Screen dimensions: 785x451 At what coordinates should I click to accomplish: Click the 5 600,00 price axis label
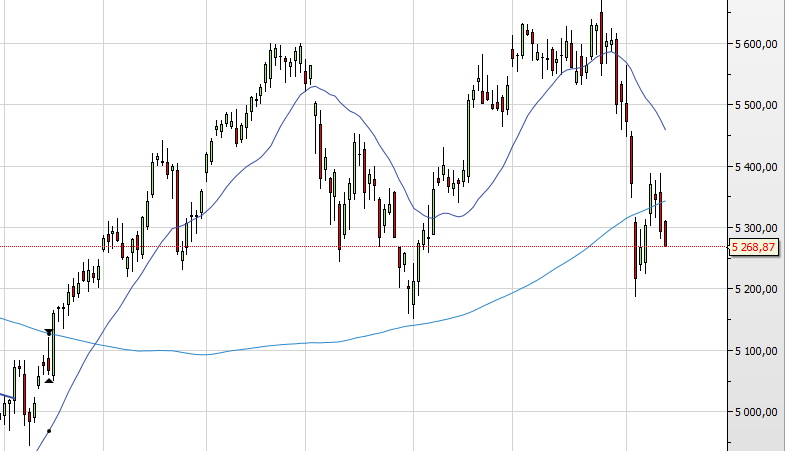pyautogui.click(x=756, y=44)
